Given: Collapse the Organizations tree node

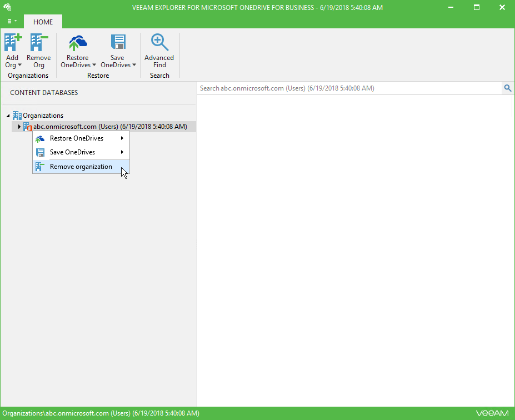Looking at the screenshot, I should 8,116.
